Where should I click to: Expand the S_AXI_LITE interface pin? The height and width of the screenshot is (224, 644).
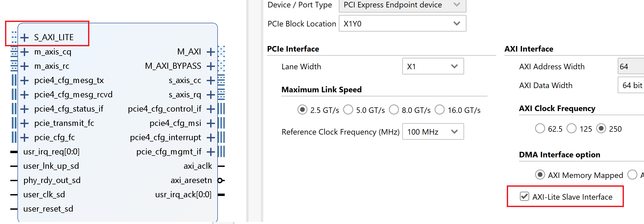(25, 37)
